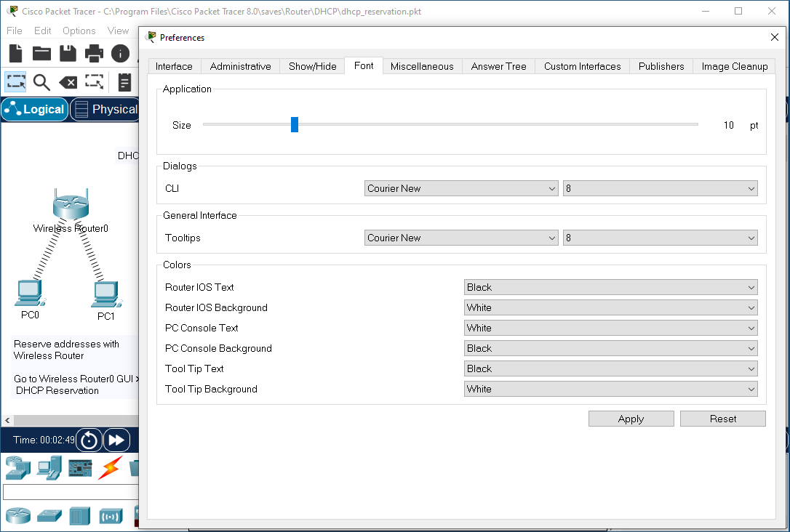This screenshot has height=532, width=790.
Task: Save with the floppy disk icon
Action: point(68,53)
